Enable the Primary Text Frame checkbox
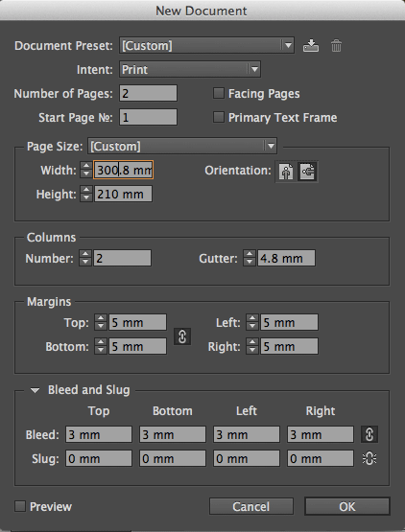Viewport: 405px width, 532px height. coord(219,117)
